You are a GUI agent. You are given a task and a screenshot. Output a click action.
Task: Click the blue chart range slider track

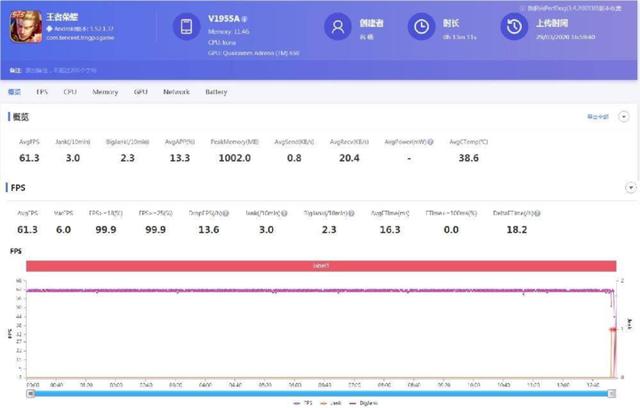click(321, 393)
